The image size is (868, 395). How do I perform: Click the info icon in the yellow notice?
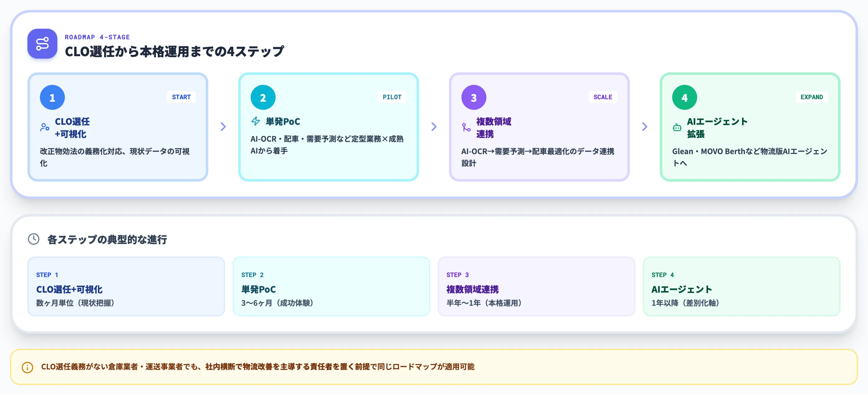pyautogui.click(x=27, y=367)
